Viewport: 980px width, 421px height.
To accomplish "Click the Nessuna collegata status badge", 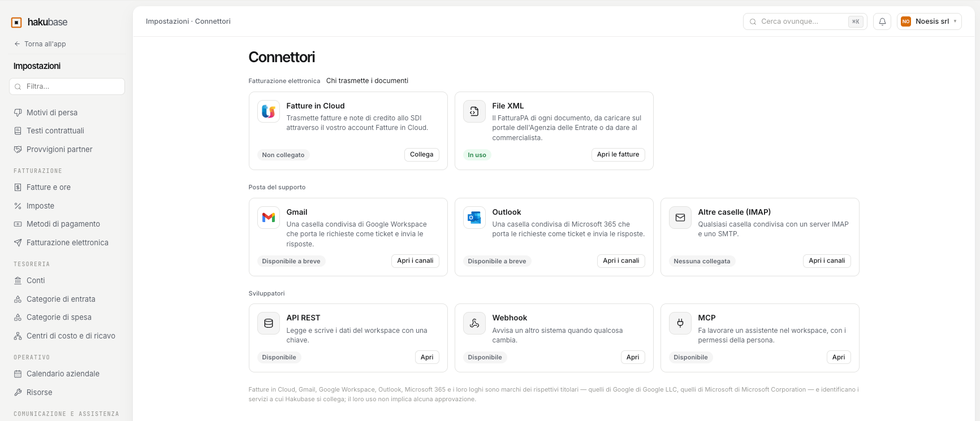I will [702, 261].
